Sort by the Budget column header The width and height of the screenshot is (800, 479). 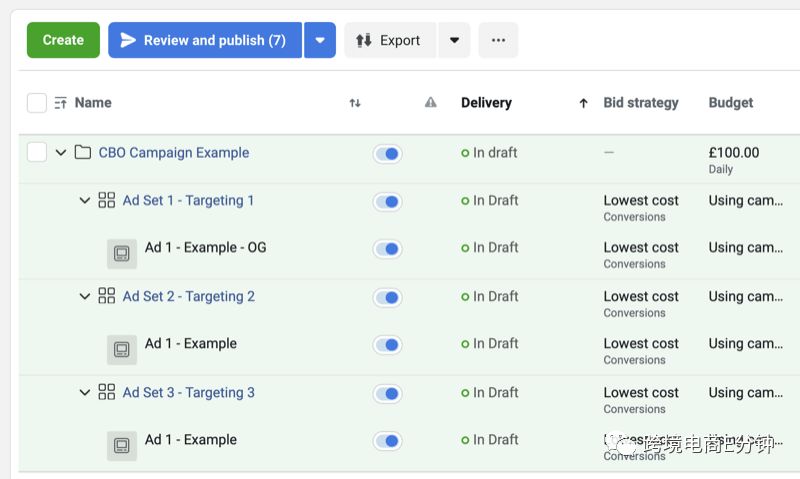(x=731, y=103)
